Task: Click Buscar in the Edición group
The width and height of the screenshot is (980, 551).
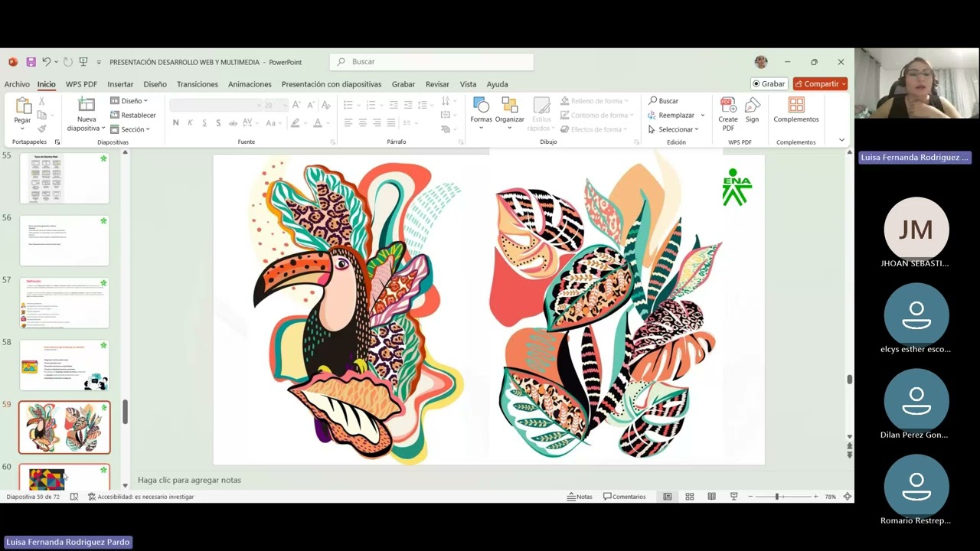Action: 663,101
